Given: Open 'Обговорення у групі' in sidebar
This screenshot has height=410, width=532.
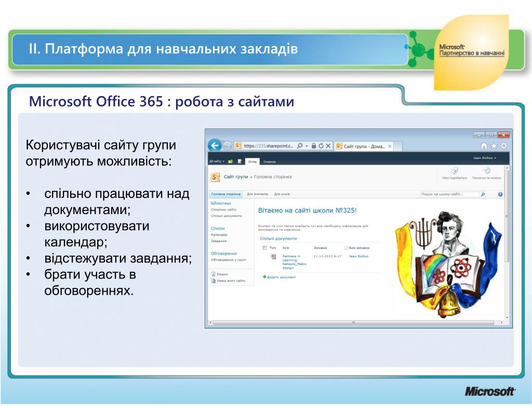Looking at the screenshot, I should pyautogui.click(x=229, y=260).
